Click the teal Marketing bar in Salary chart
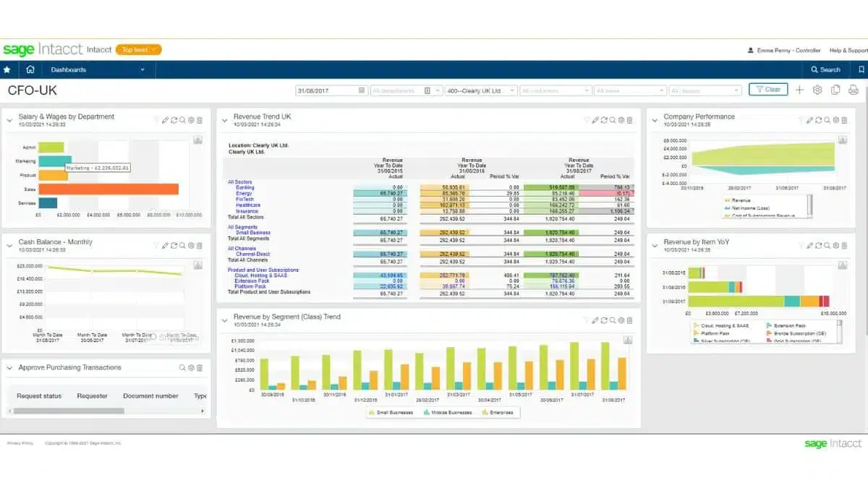868x488 pixels. click(54, 161)
